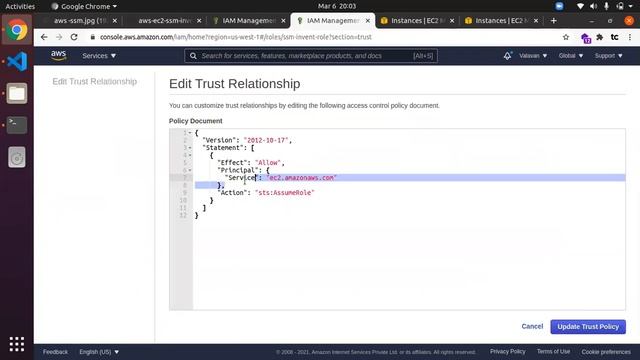Image resolution: width=640 pixels, height=360 pixels.
Task: Click the "ec2.amazonaws.com" value in editor
Action: [x=302, y=178]
